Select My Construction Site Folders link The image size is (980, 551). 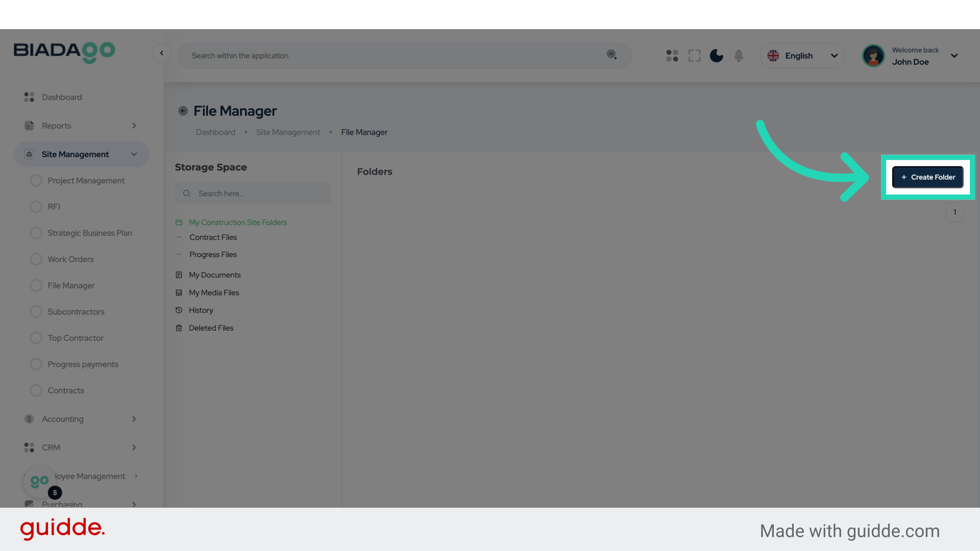pyautogui.click(x=238, y=222)
